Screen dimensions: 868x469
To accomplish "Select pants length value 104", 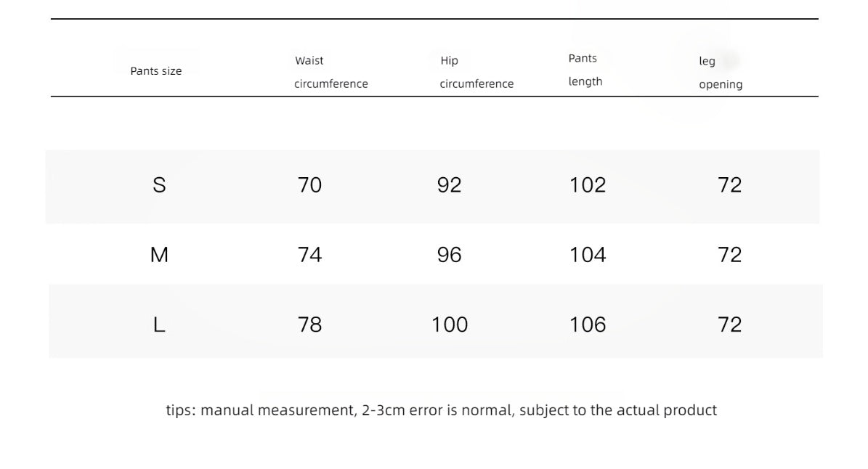I will click(588, 255).
